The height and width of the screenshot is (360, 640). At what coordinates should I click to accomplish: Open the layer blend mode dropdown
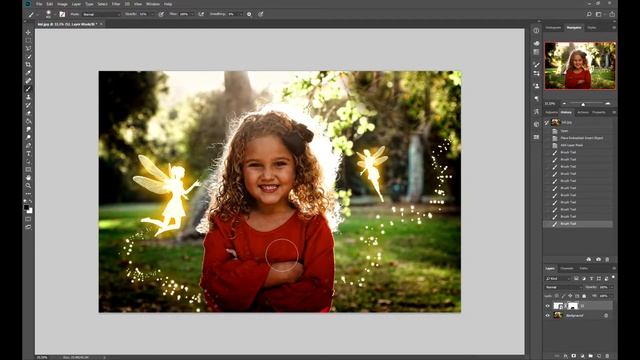[x=563, y=287]
